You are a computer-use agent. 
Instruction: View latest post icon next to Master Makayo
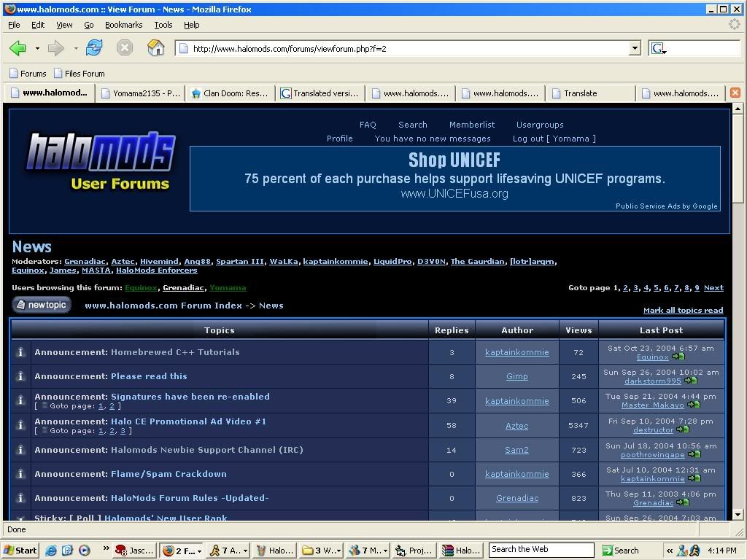coord(694,405)
